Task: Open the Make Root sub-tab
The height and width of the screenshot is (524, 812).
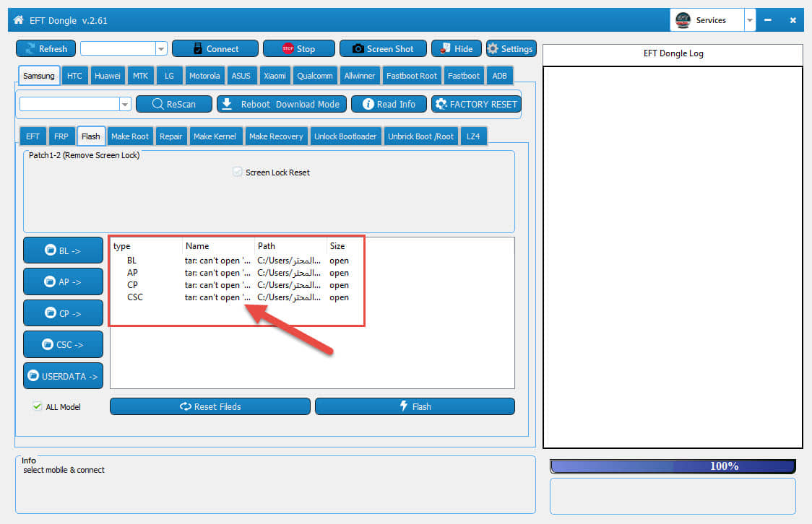Action: coord(130,136)
